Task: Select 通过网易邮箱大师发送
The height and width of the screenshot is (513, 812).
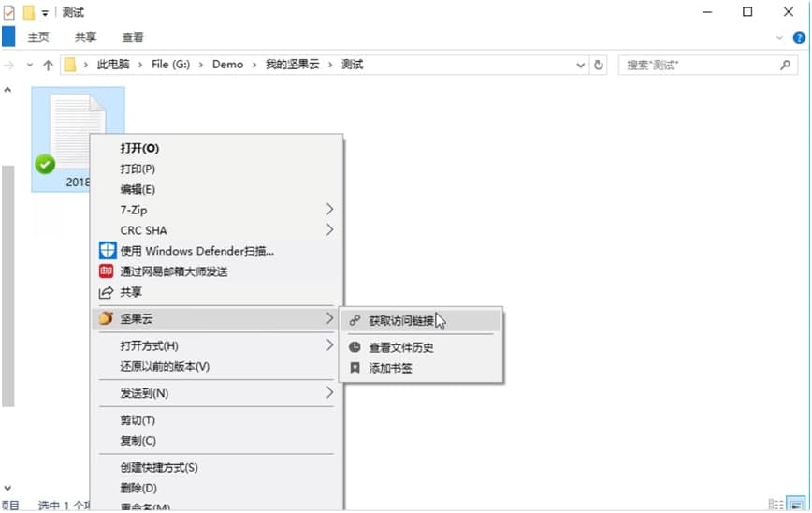Action: (x=216, y=271)
